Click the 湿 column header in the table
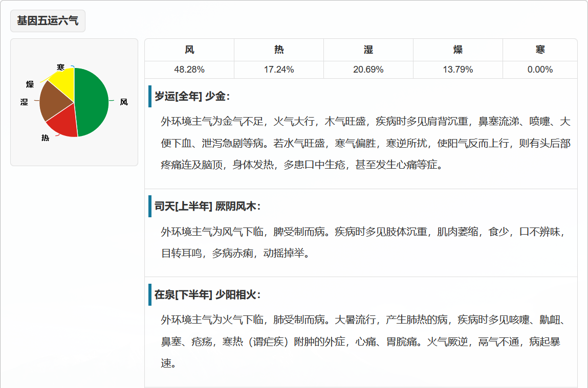588x388 pixels. pyautogui.click(x=368, y=50)
